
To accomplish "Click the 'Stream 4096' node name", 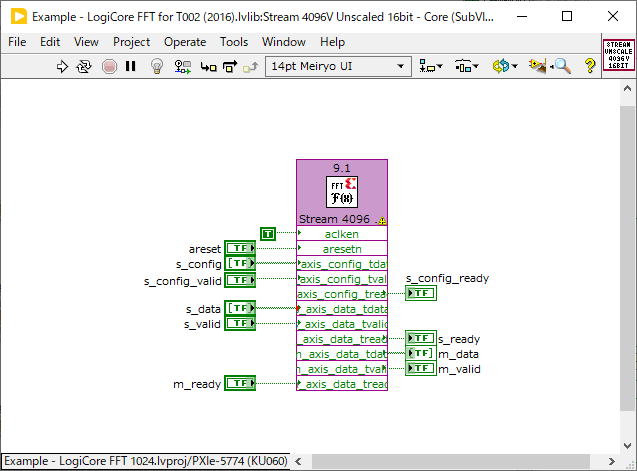I will [334, 219].
